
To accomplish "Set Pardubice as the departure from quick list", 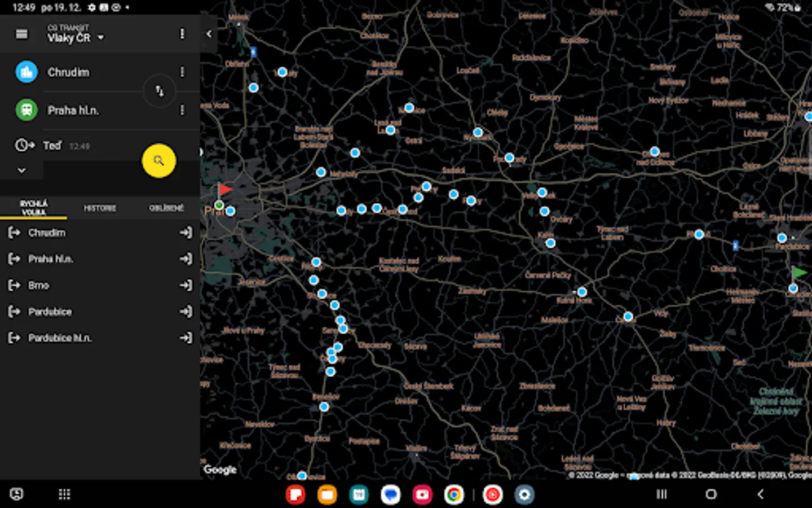I will tap(14, 311).
